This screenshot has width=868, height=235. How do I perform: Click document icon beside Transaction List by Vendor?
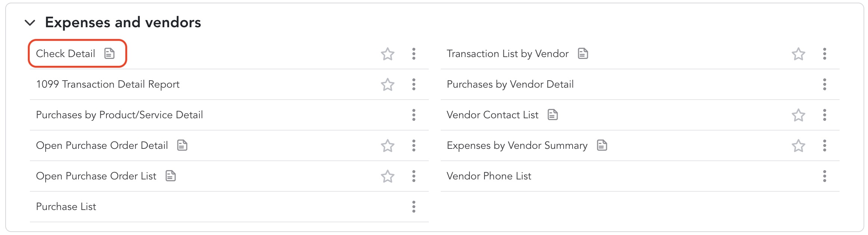[x=583, y=54]
